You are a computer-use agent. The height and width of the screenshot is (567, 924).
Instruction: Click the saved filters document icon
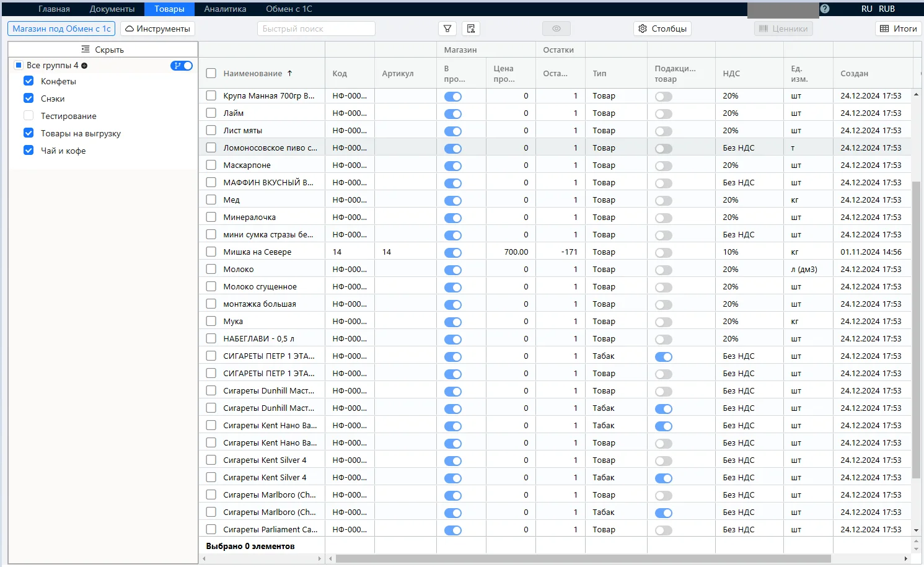point(471,29)
